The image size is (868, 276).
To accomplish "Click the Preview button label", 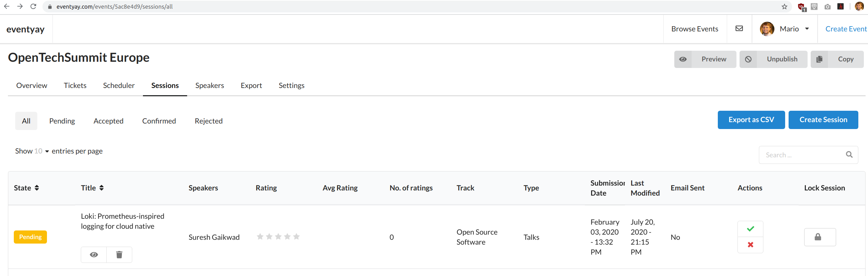I will click(714, 59).
